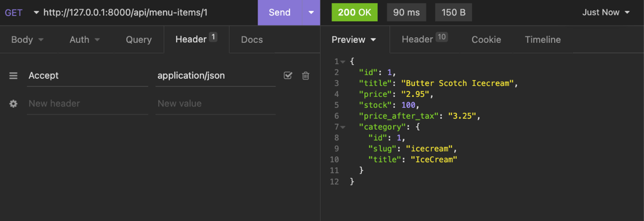Open the Auth tab
This screenshot has height=221, width=644.
click(84, 40)
